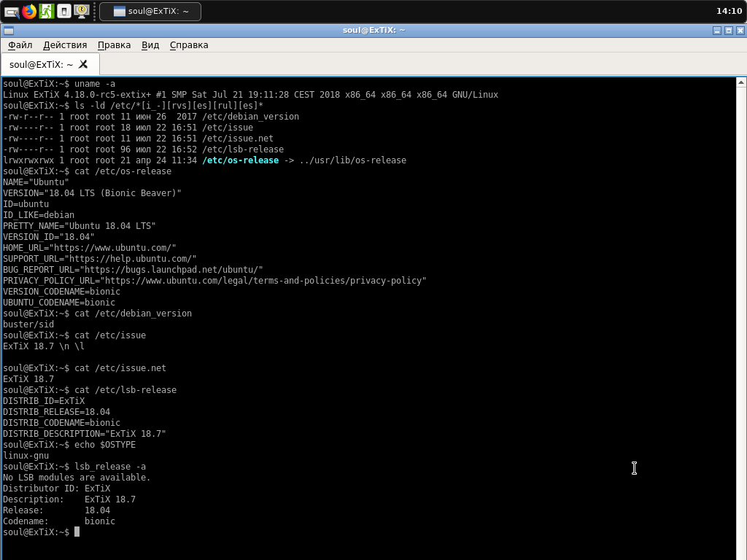Click the SUPPORT_URL help.ubuntu.com line
The image size is (747, 560).
(x=99, y=259)
